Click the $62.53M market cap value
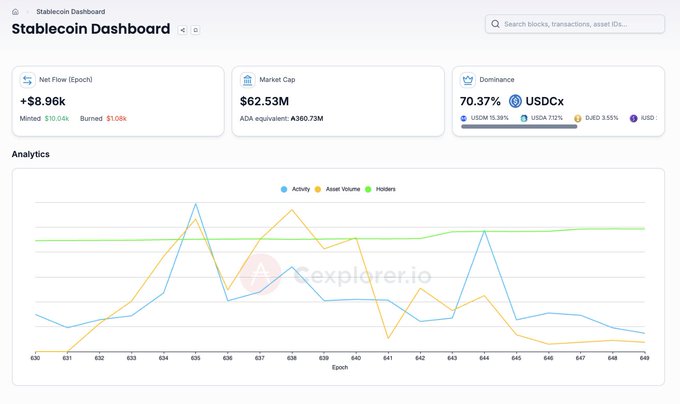Image resolution: width=680 pixels, height=404 pixels. (265, 101)
